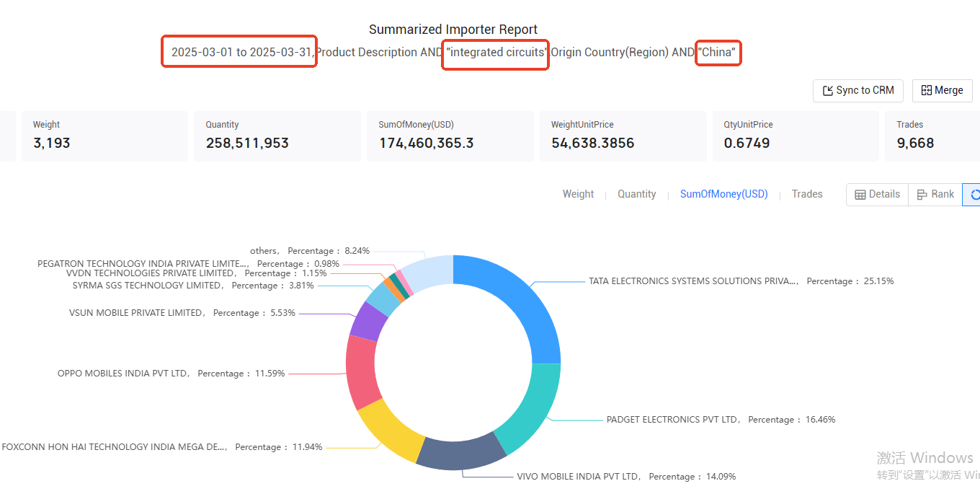Switch chart to Quantity metric
980x494 pixels.
click(637, 194)
